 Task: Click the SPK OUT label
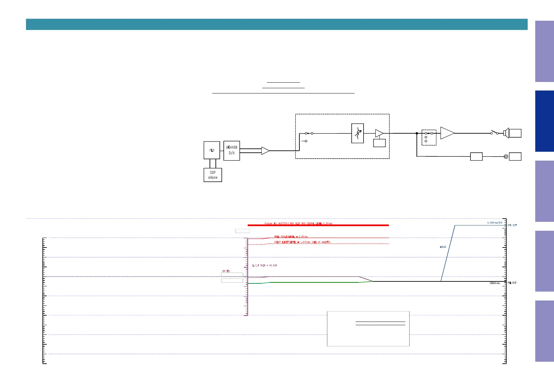tap(512, 225)
